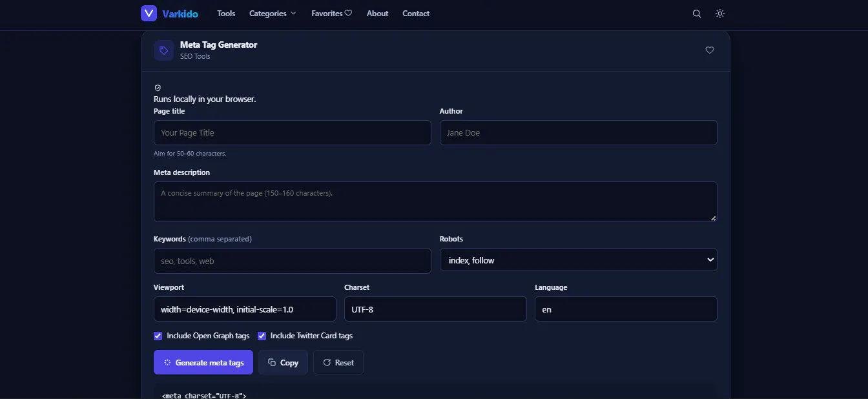Viewport: 868px width, 399px height.
Task: Copy the generated meta tags
Action: point(283,362)
